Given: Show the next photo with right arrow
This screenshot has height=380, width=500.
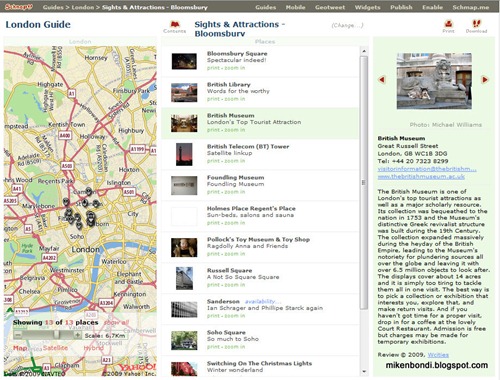Looking at the screenshot, I should pos(485,80).
